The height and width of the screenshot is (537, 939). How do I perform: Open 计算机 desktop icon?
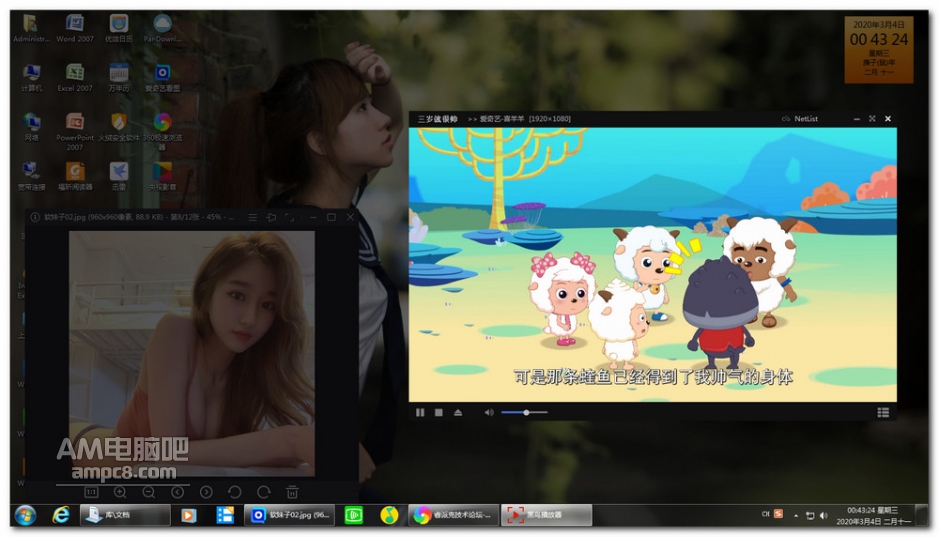31,77
